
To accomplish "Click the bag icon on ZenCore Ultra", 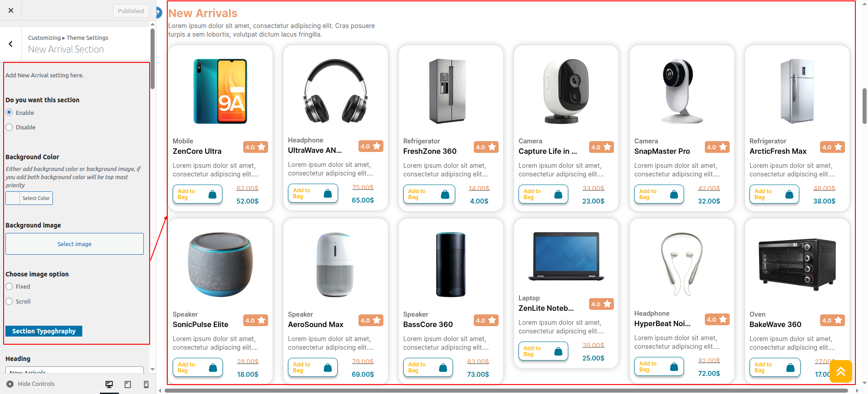I will (x=212, y=195).
